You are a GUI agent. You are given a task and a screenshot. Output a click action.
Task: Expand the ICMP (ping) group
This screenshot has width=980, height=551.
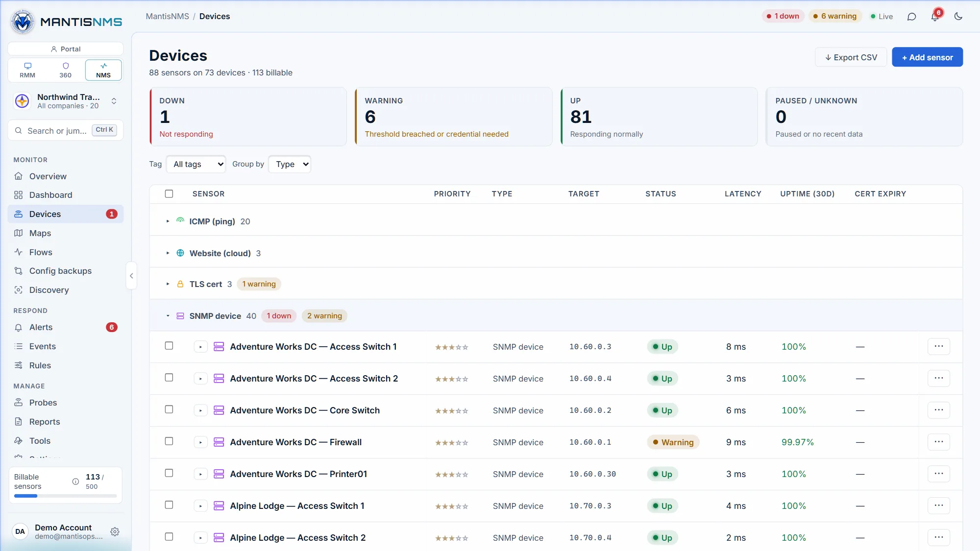coord(168,221)
